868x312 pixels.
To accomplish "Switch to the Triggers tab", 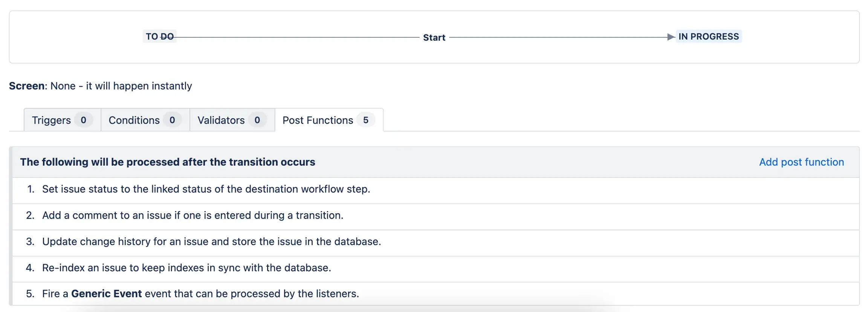I will click(51, 120).
